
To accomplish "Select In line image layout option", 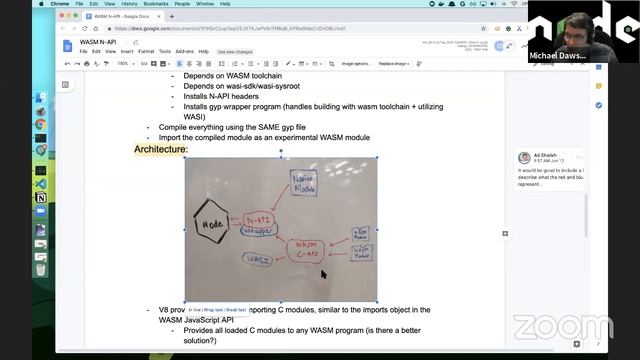I will pos(194,310).
